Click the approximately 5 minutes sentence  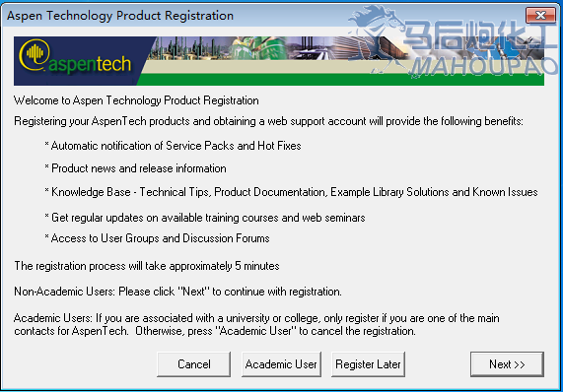(147, 266)
